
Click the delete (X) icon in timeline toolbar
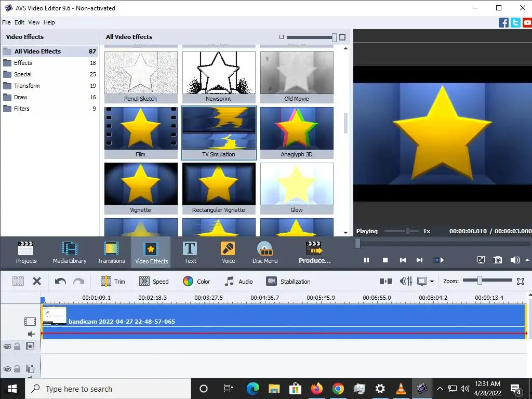(x=37, y=281)
